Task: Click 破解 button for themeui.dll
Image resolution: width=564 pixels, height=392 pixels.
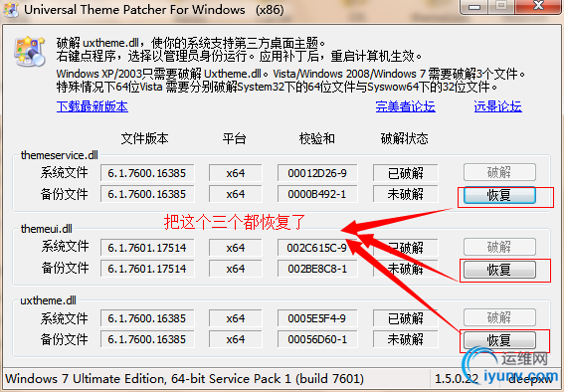Action: (499, 247)
